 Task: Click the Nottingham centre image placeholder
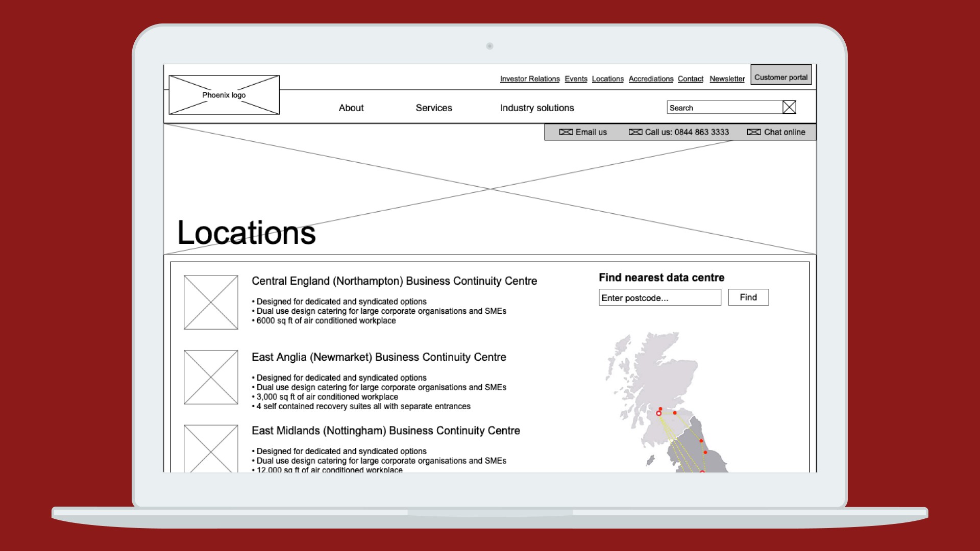point(211,448)
